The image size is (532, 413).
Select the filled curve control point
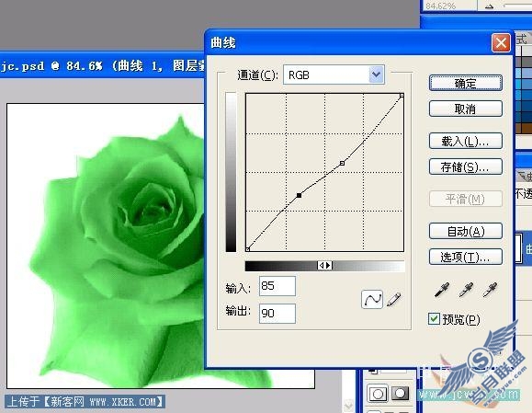[299, 195]
